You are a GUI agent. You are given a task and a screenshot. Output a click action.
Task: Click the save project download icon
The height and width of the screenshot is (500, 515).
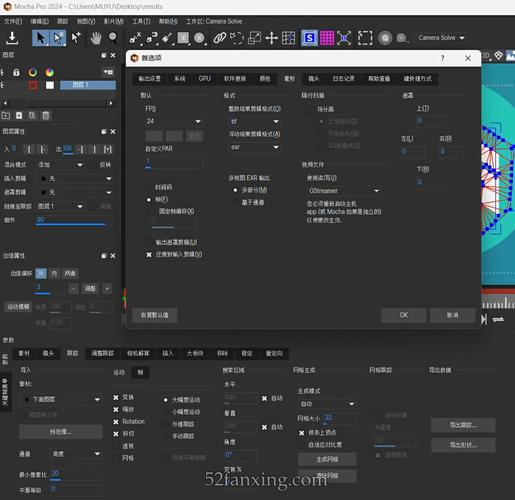tap(12, 38)
